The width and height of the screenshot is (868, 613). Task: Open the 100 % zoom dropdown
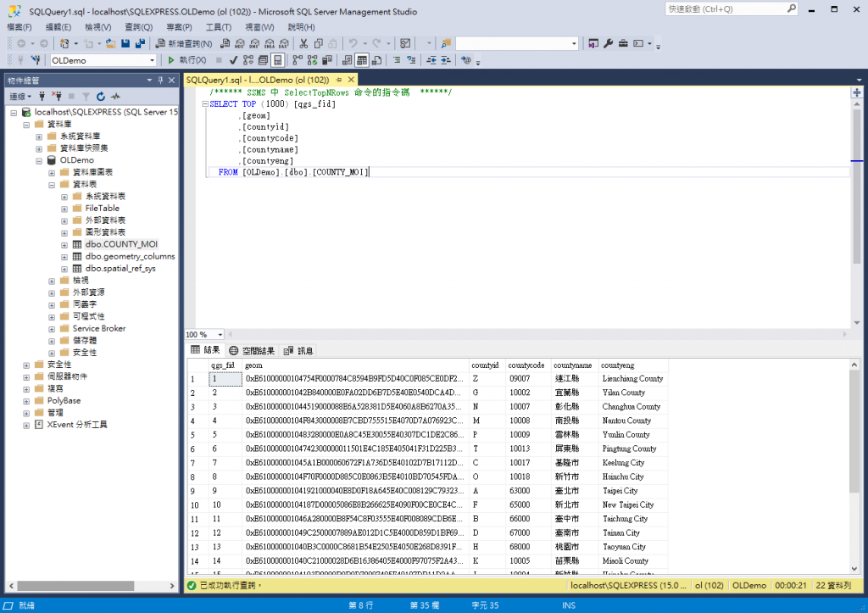coord(220,334)
